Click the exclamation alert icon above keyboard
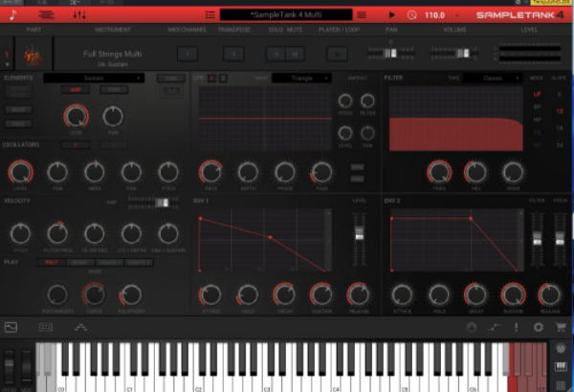574x392 pixels. (x=517, y=327)
